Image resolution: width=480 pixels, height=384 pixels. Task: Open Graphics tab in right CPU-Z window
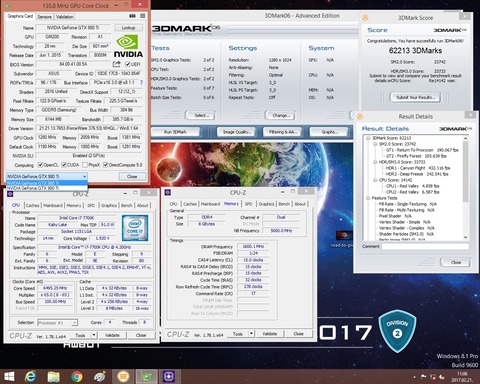pos(266,204)
